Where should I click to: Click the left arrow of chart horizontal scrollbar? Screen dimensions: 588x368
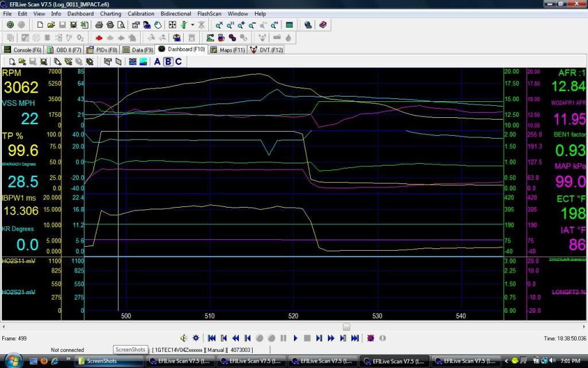[4, 327]
